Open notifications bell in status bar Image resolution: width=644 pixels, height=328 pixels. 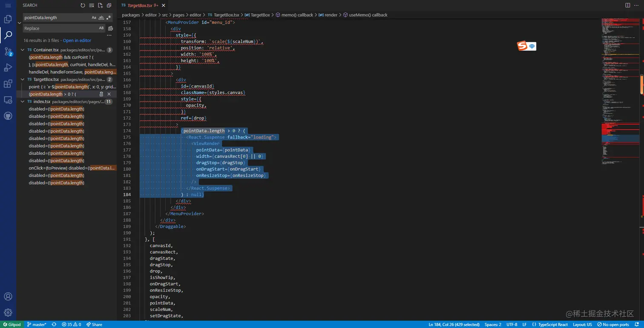pyautogui.click(x=638, y=325)
